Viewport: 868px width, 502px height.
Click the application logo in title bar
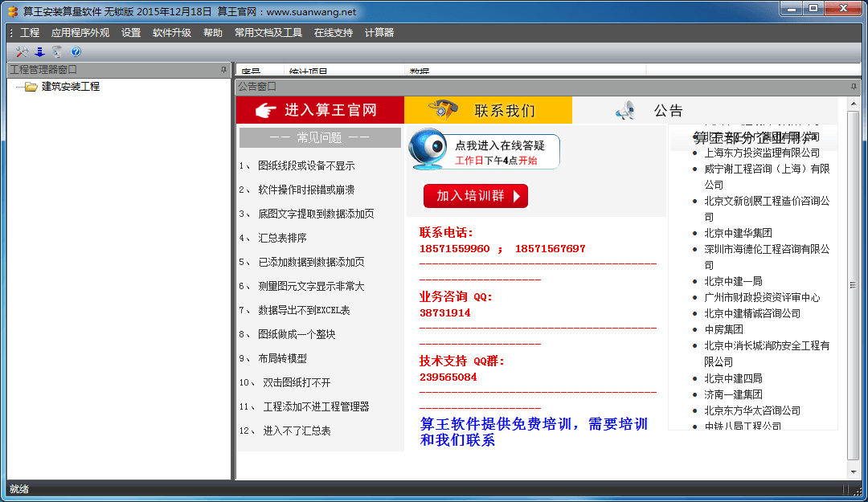coord(12,11)
